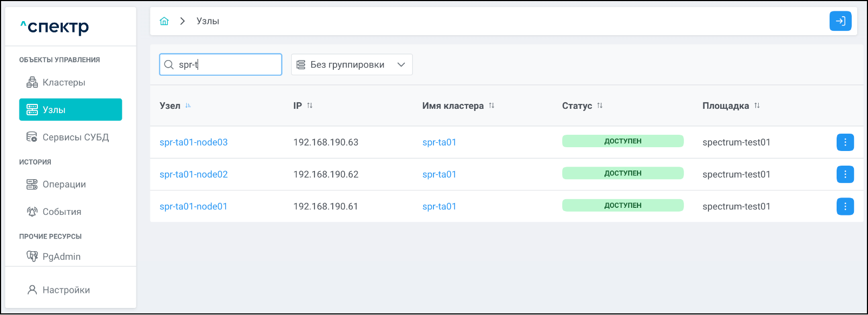The height and width of the screenshot is (315, 868).
Task: Click the logout icon button
Action: tap(840, 21)
